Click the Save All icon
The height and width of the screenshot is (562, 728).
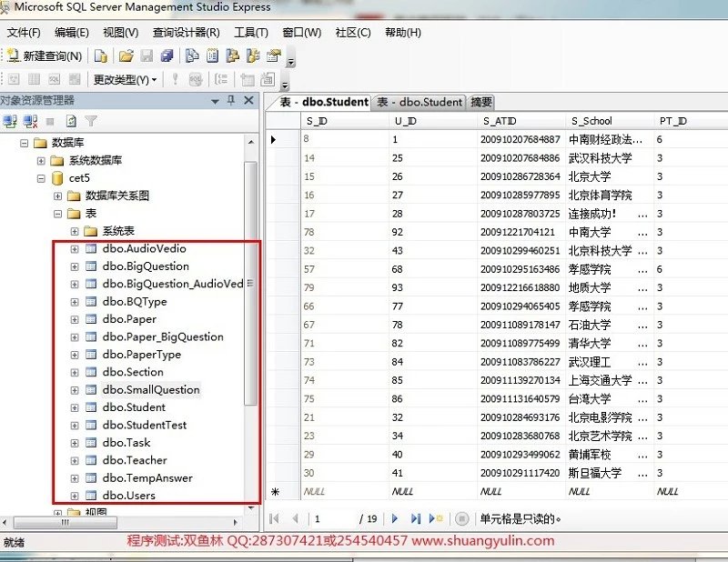pos(167,56)
